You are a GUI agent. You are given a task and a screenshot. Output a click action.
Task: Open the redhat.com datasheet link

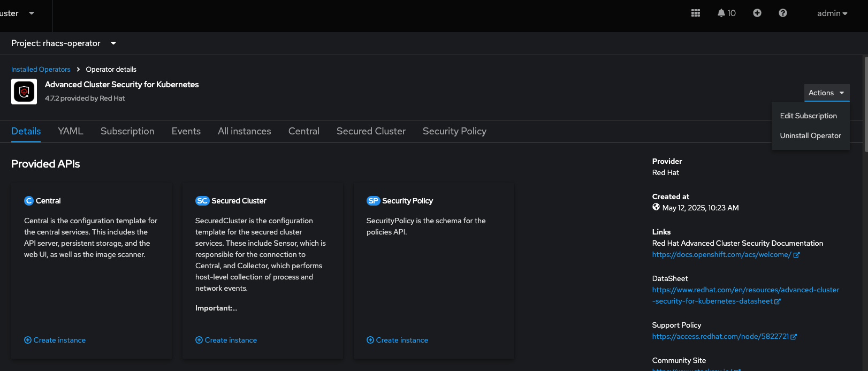[x=745, y=296]
